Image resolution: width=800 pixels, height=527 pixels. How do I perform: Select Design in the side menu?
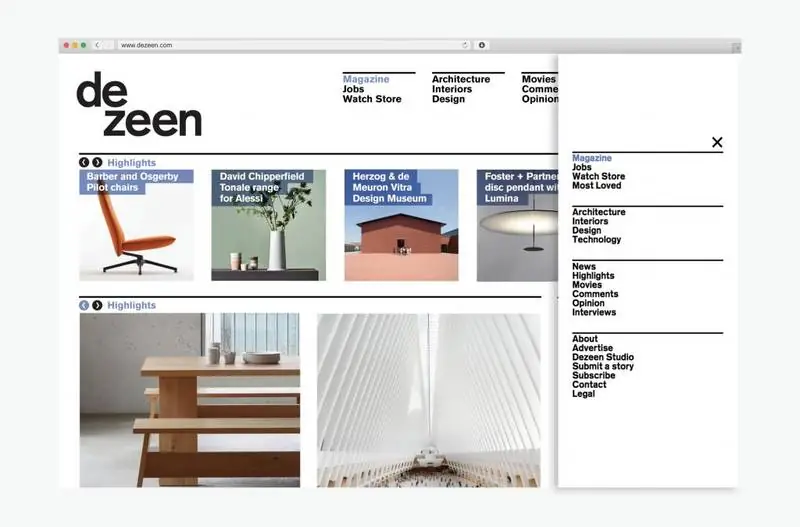click(x=586, y=230)
